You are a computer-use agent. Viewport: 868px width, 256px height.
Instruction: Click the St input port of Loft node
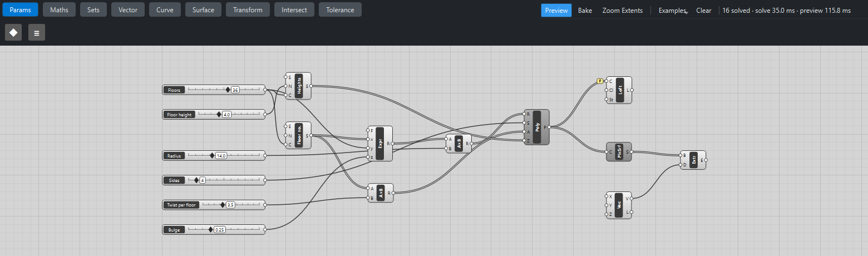point(606,100)
